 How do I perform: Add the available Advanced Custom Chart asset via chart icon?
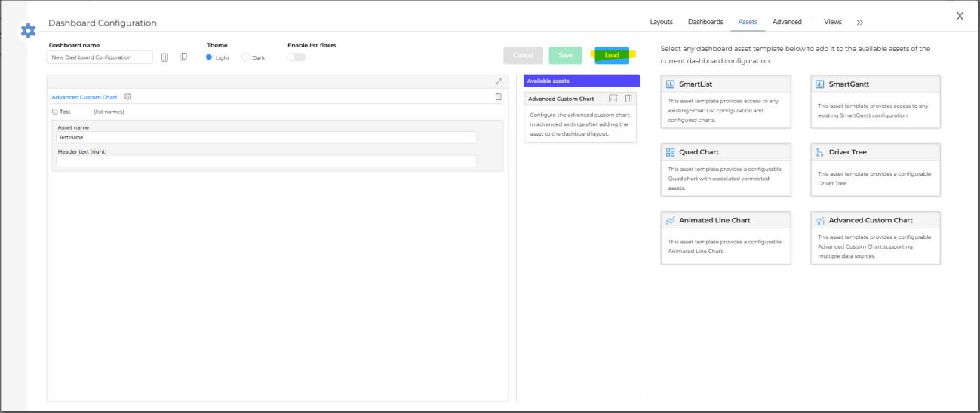(x=613, y=99)
